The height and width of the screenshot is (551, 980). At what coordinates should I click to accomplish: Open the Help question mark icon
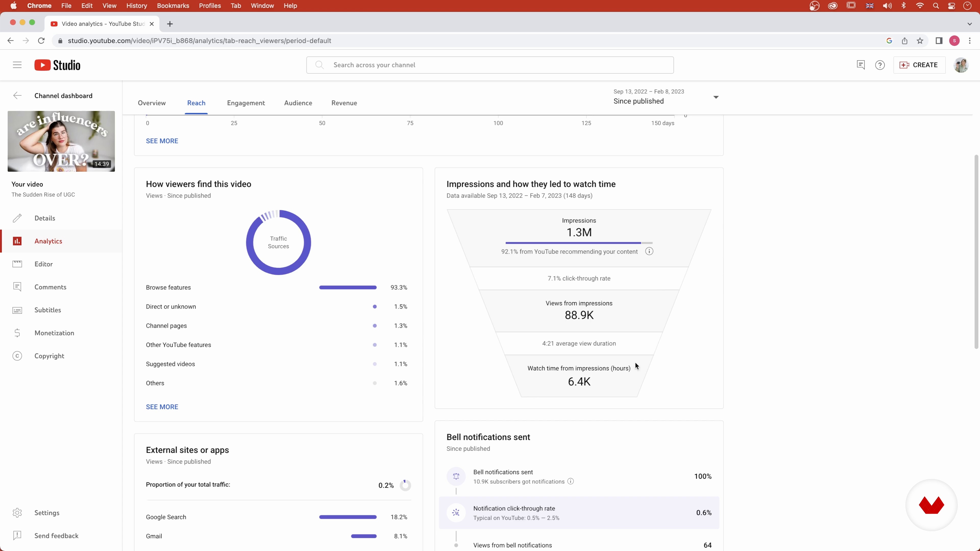tap(880, 65)
